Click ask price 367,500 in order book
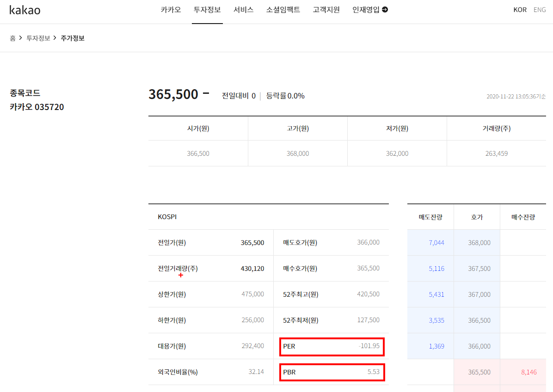The width and height of the screenshot is (553, 392). (479, 269)
